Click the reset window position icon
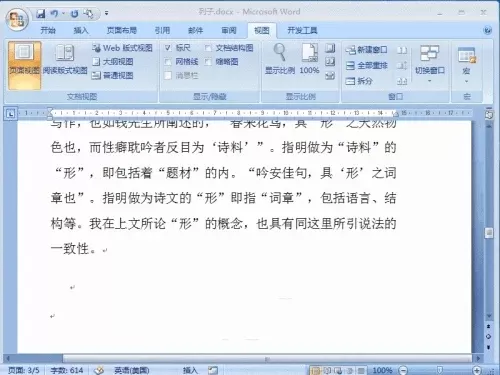 click(402, 81)
